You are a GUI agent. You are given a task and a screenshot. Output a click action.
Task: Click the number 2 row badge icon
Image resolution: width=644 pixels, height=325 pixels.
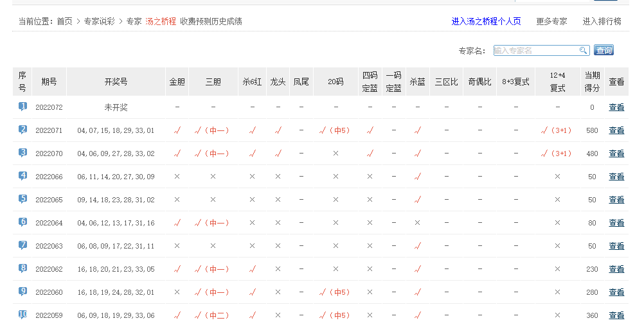[x=22, y=130]
